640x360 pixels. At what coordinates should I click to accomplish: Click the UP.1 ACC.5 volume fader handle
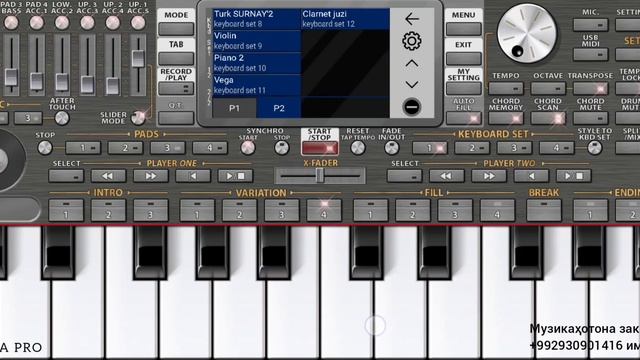pos(138,58)
